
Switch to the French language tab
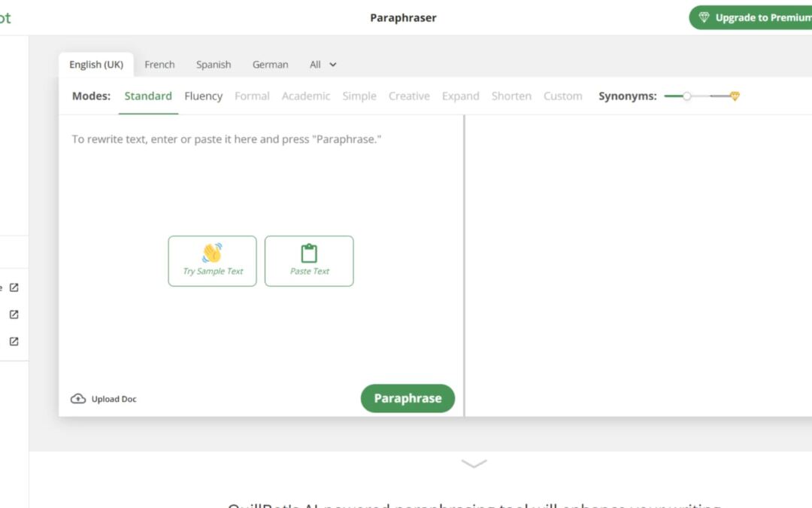click(x=159, y=65)
